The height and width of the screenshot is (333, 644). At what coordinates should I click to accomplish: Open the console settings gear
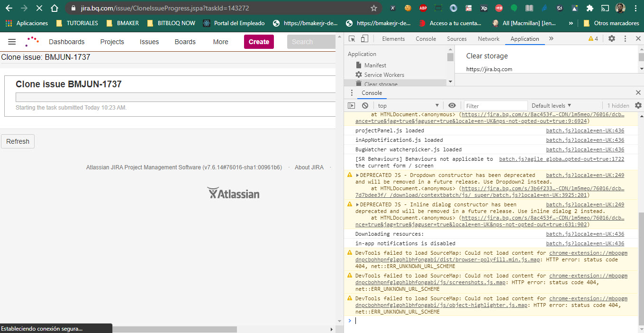coord(638,105)
